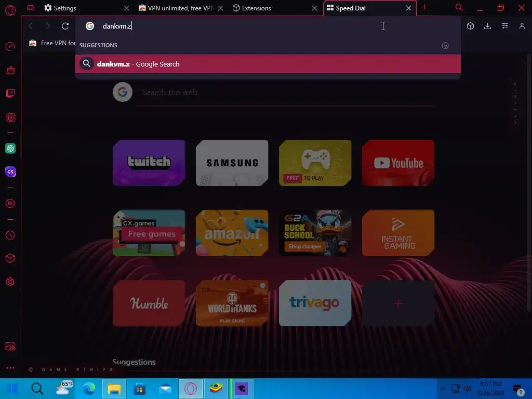The width and height of the screenshot is (532, 399).
Task: Close the VPN unlimited tab
Action: pos(220,8)
